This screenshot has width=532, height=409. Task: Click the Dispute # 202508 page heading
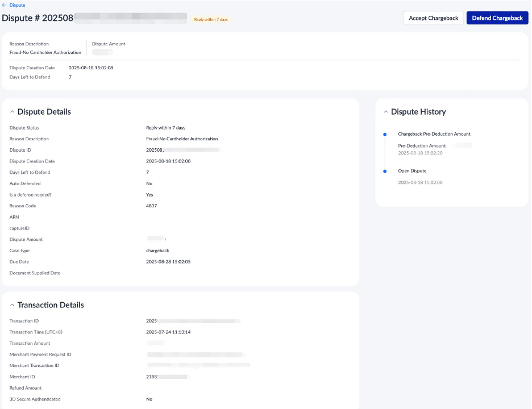(38, 18)
